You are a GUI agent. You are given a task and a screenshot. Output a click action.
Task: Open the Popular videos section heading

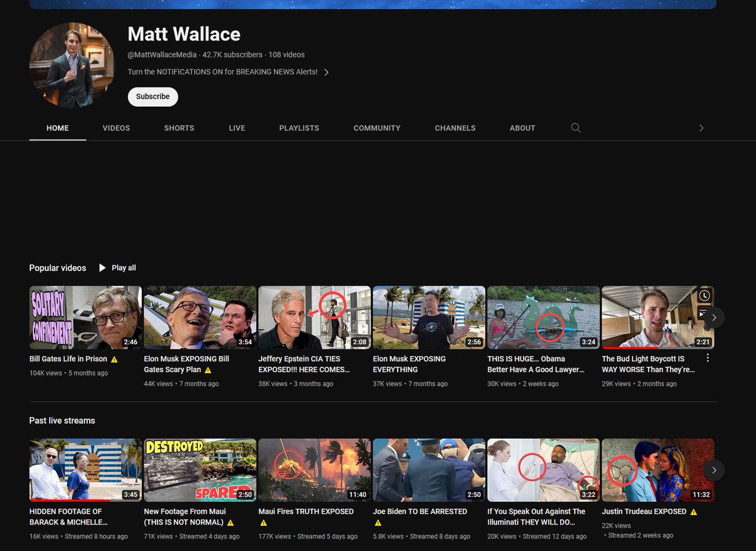(x=57, y=268)
